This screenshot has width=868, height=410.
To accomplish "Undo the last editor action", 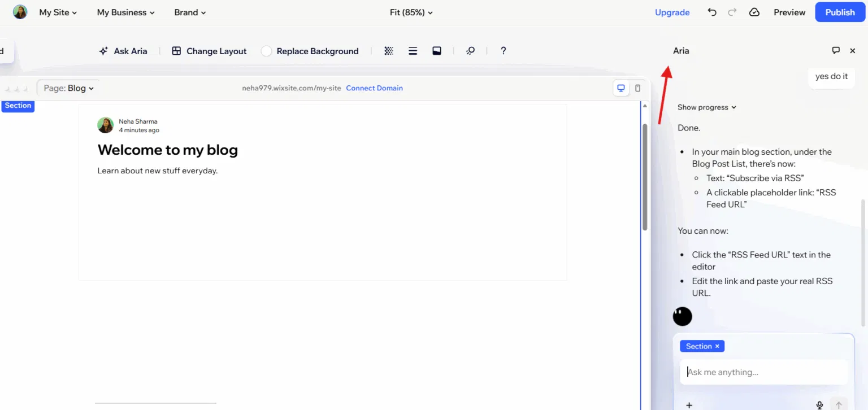I will [711, 12].
